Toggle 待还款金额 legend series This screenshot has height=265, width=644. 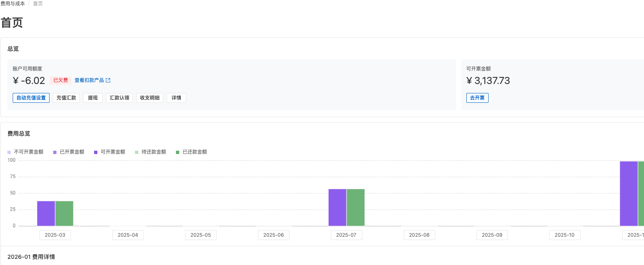coord(151,152)
